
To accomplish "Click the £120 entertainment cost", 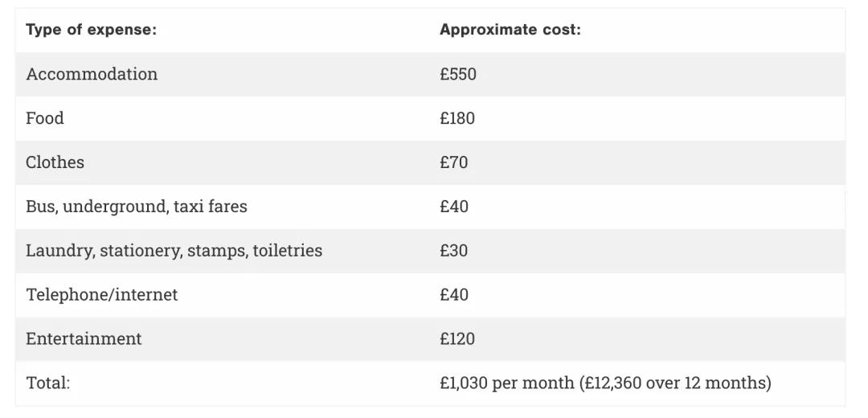I will [457, 339].
